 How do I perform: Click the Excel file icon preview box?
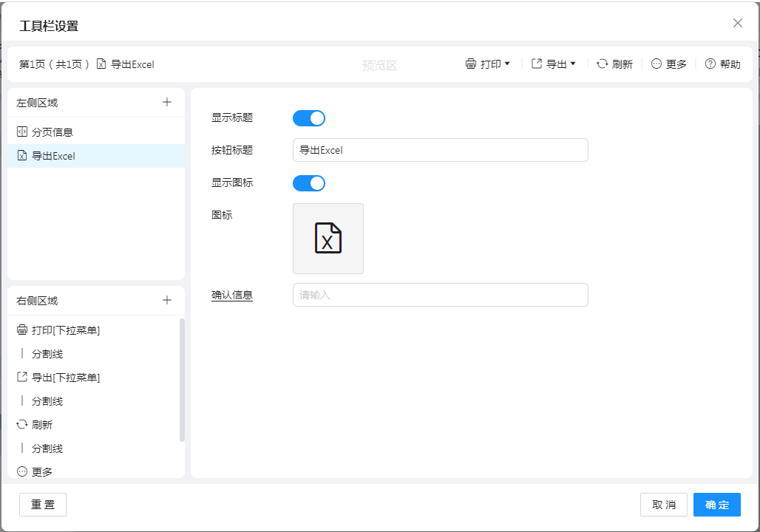[x=328, y=239]
